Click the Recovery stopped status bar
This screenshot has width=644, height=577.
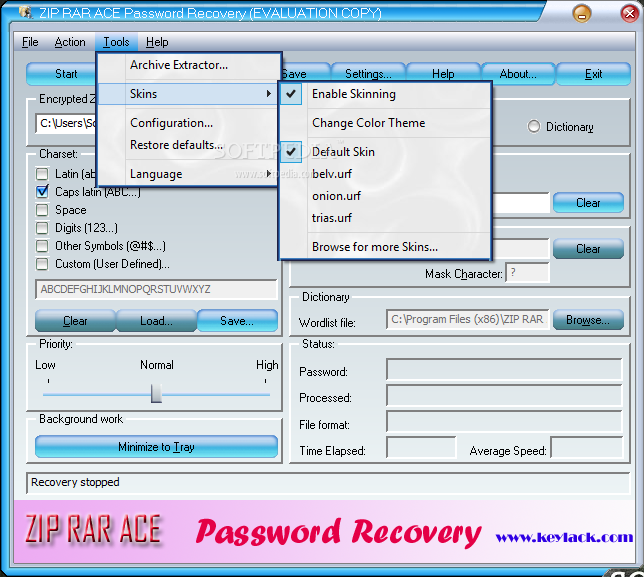coord(328,483)
